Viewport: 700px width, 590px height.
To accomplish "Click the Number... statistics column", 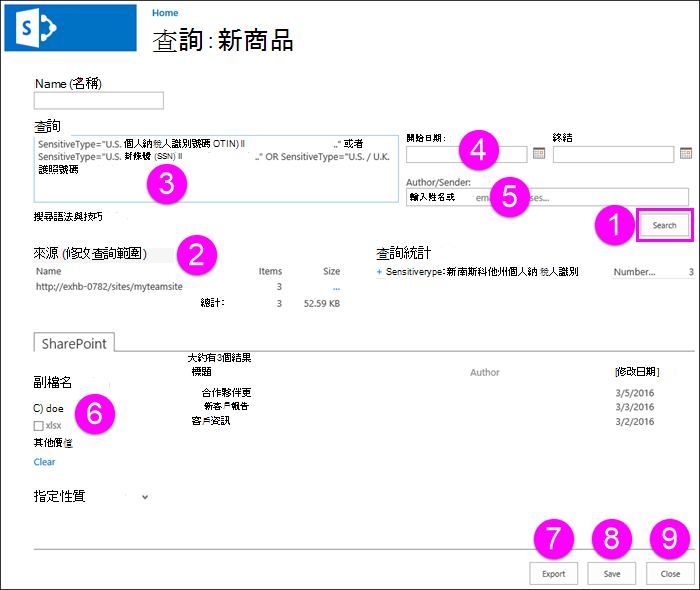I will 634,272.
